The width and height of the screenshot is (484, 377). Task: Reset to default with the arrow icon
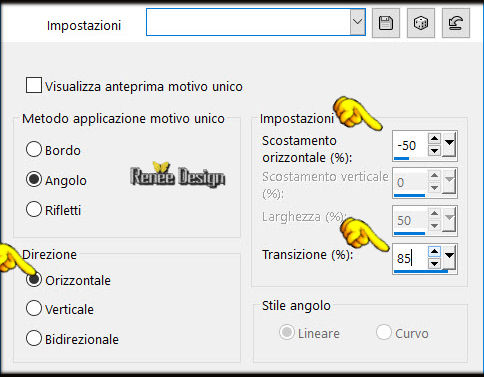456,23
